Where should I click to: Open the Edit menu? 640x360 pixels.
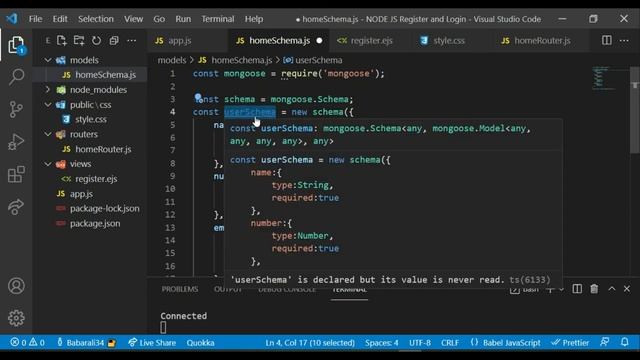[60, 19]
